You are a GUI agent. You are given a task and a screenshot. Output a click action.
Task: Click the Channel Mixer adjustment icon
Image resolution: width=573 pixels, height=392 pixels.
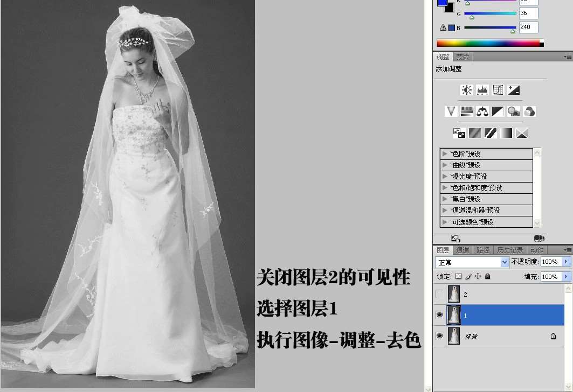tap(529, 111)
